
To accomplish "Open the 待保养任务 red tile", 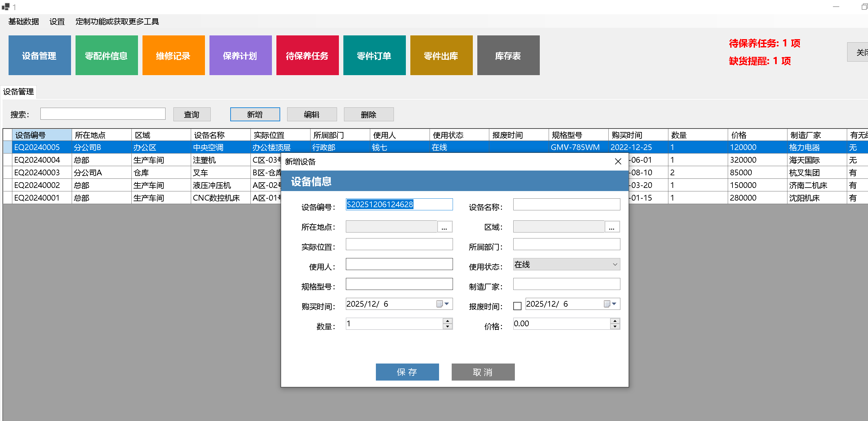I will coord(307,56).
